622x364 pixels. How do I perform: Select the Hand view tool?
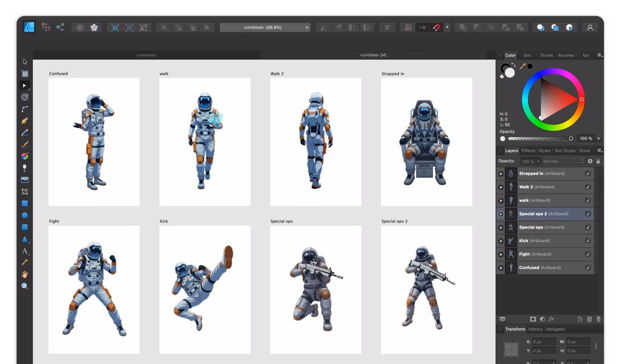click(x=24, y=274)
